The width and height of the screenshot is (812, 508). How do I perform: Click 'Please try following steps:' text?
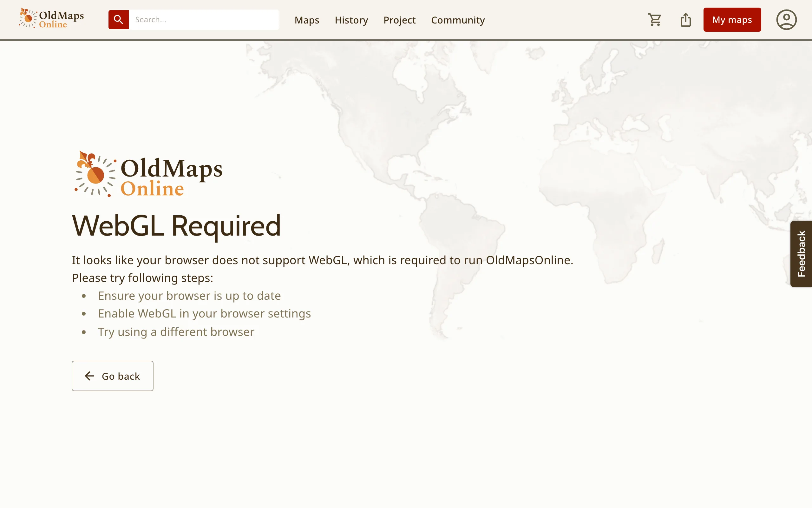tap(143, 278)
